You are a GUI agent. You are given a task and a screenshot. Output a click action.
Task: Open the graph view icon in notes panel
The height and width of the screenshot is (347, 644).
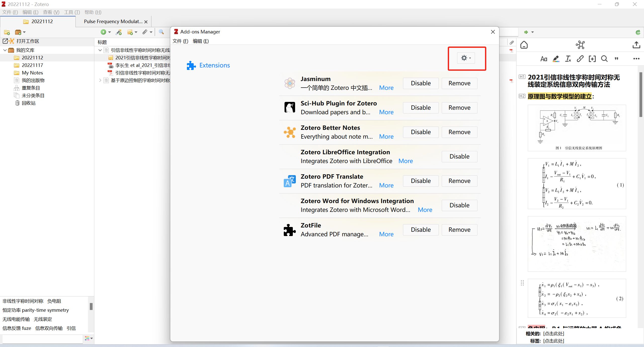tap(580, 45)
